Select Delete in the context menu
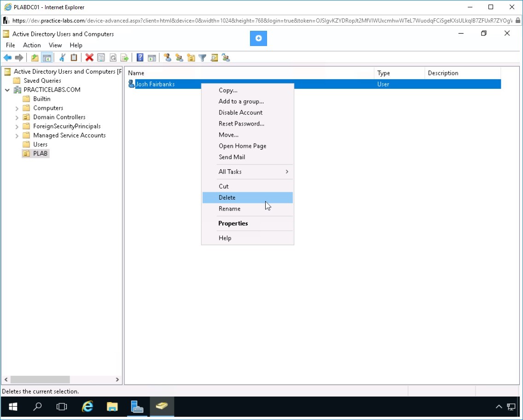Screen dimensions: 523x420 click(x=248, y=198)
